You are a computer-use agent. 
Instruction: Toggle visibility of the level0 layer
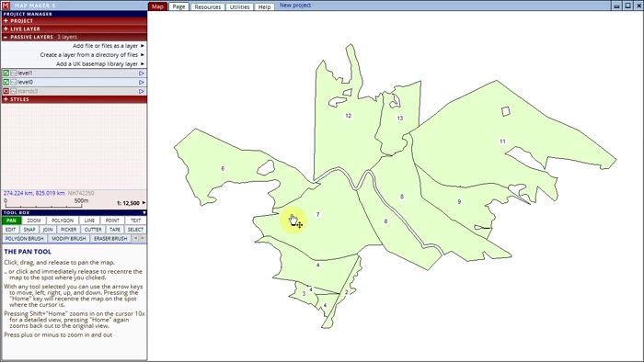[x=6, y=82]
